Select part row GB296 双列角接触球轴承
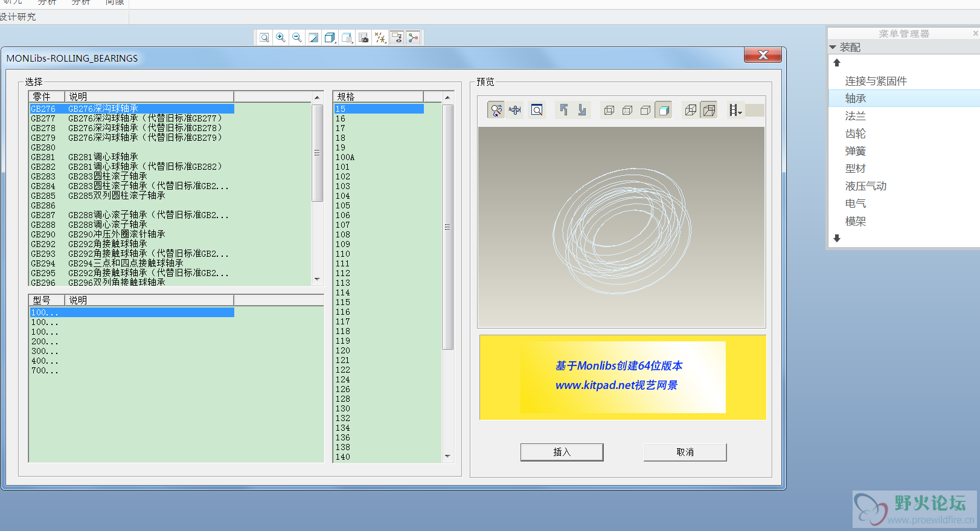Image resolution: width=980 pixels, height=531 pixels. pyautogui.click(x=132, y=282)
